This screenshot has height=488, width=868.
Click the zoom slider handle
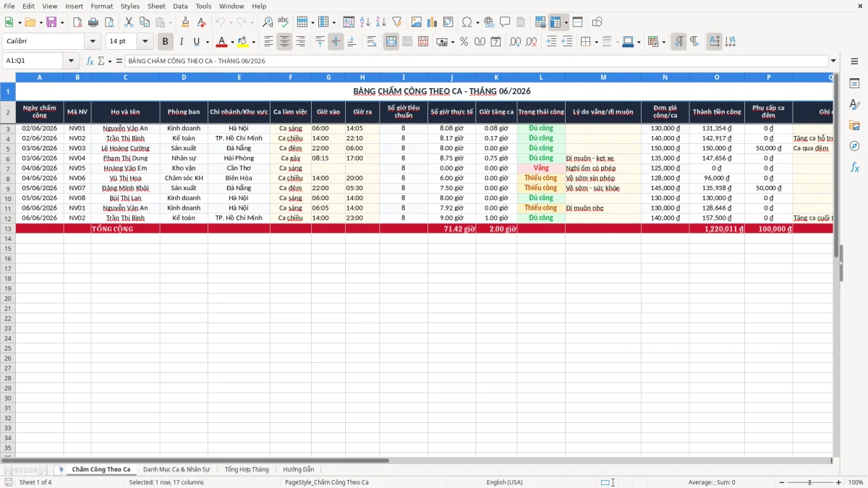point(809,482)
